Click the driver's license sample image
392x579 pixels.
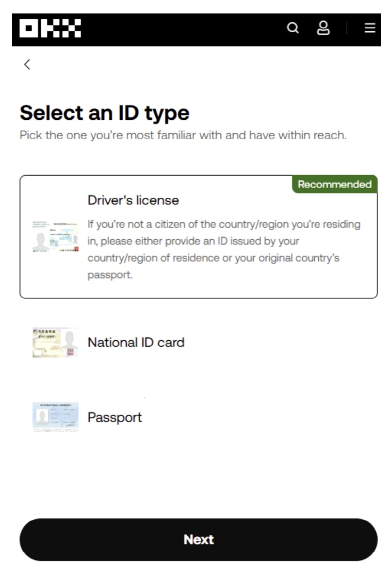click(x=56, y=237)
